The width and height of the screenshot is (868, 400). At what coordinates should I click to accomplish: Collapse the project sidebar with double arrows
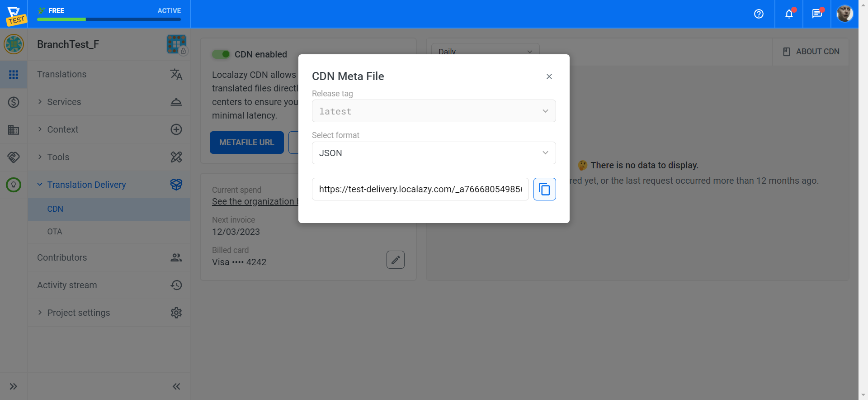tap(176, 386)
